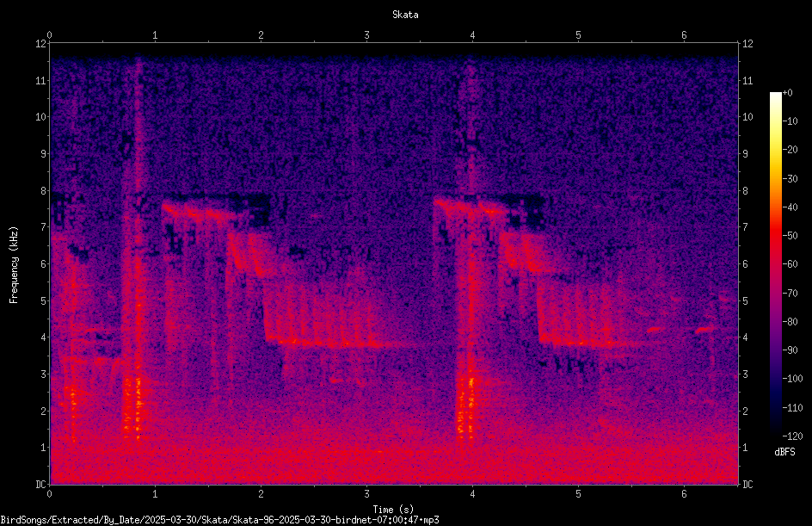
Task: Click the "-80" color scale value
Action: 790,322
